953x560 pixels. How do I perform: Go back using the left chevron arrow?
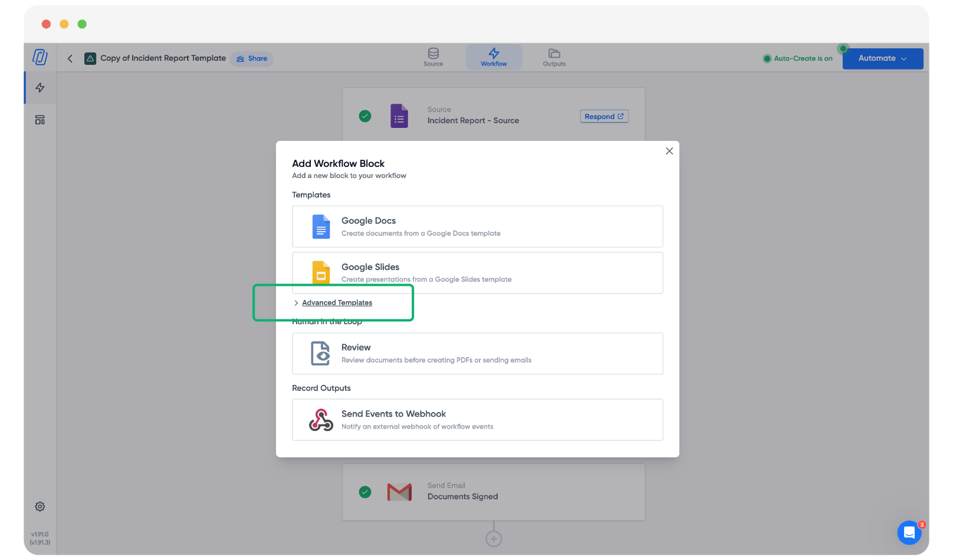[70, 58]
